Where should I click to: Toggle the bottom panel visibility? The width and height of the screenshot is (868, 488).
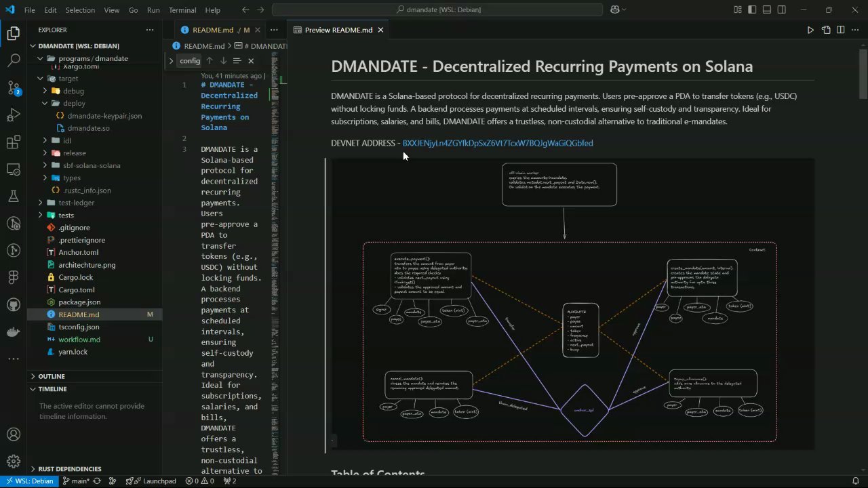(x=767, y=10)
